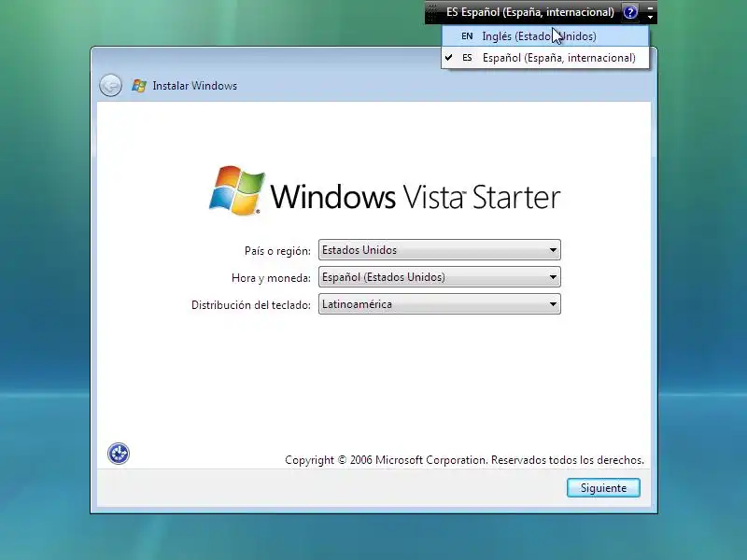
Task: Open the País o región dropdown
Action: coord(439,250)
